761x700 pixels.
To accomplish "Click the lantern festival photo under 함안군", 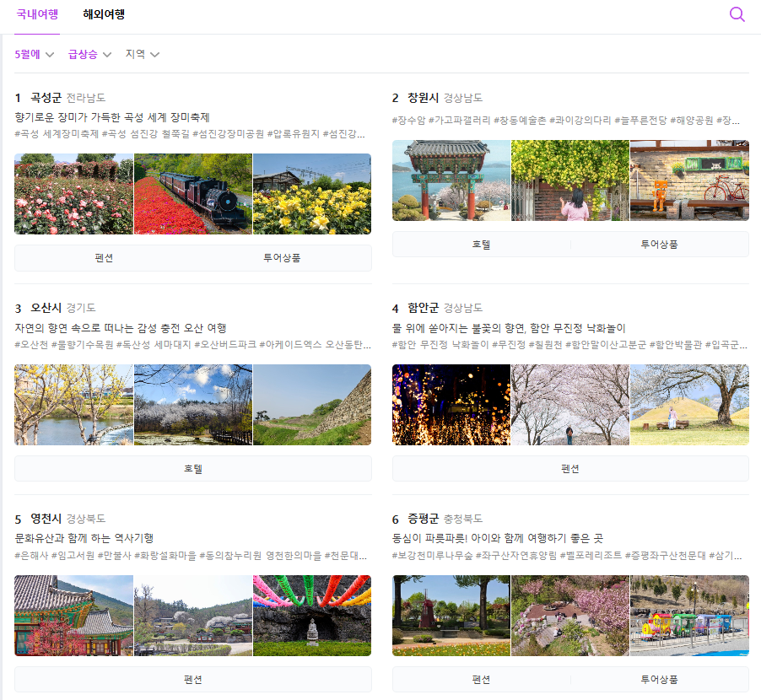I will (451, 406).
